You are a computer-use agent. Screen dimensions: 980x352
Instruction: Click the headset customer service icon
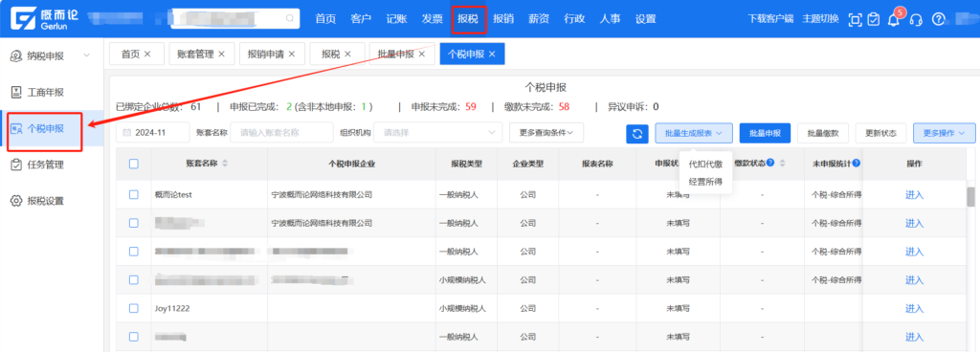pyautogui.click(x=916, y=19)
